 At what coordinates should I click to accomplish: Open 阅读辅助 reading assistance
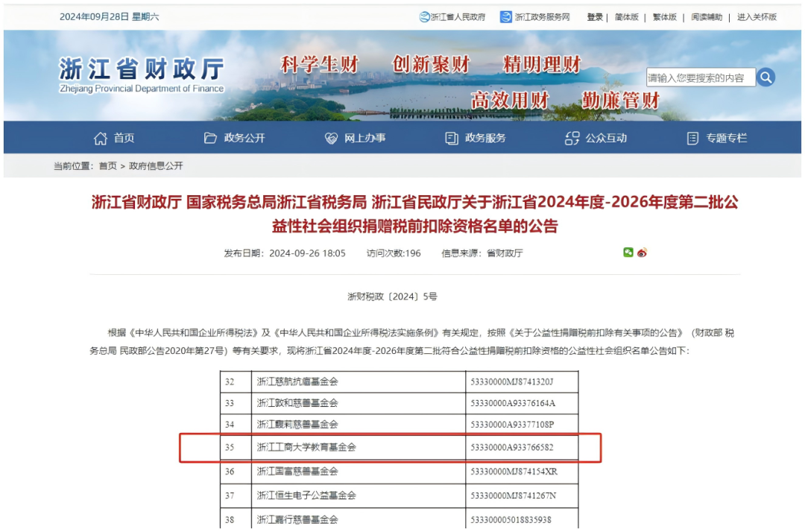point(707,17)
